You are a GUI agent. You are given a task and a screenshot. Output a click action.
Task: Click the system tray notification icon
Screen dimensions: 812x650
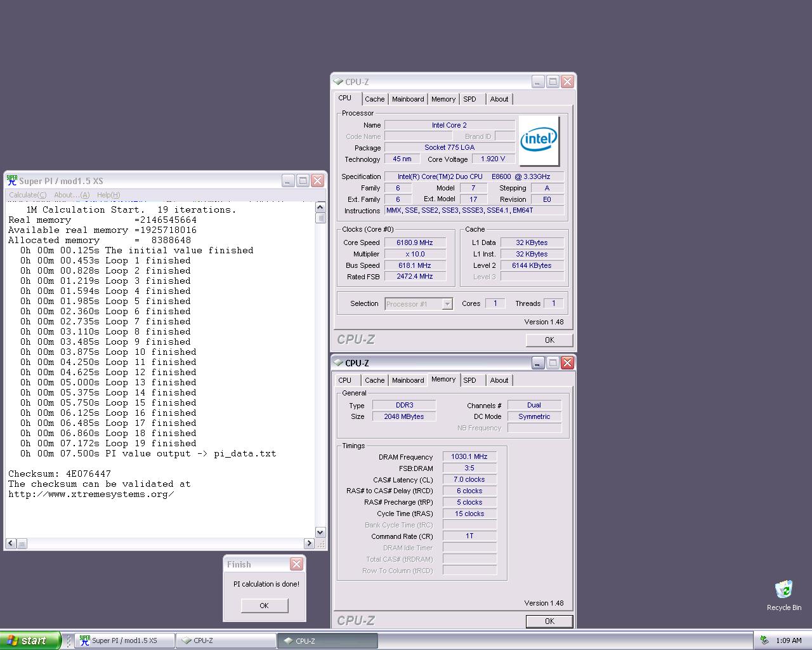[764, 640]
